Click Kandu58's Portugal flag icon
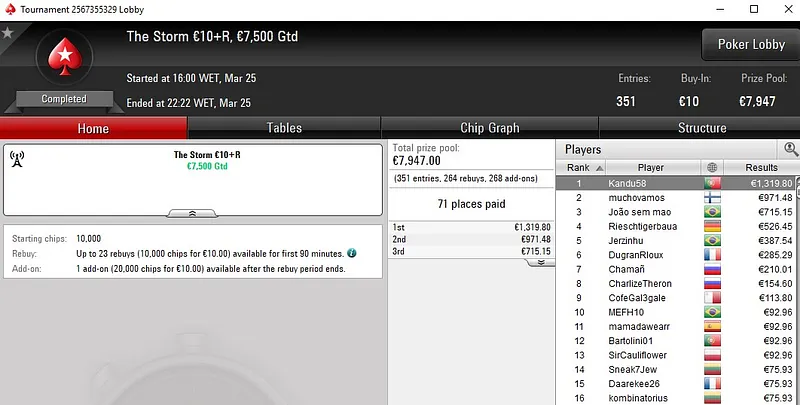800x405 pixels. click(x=711, y=184)
